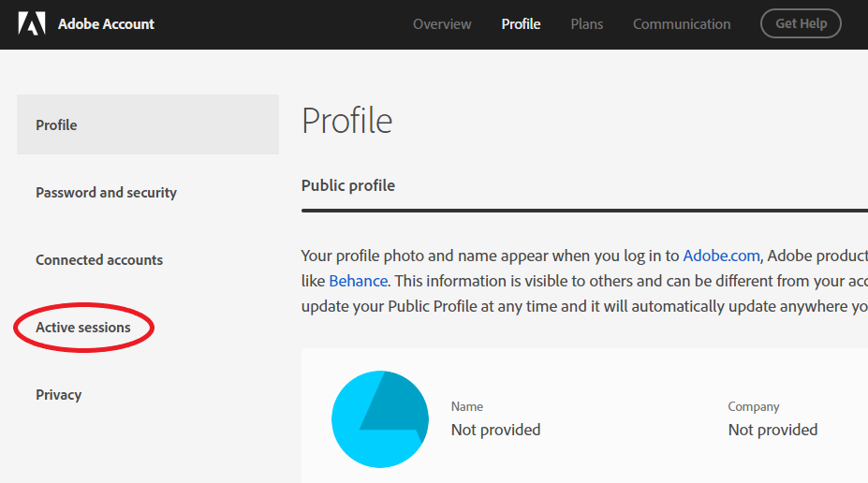
Task: Click the Get Help button
Action: tap(801, 23)
